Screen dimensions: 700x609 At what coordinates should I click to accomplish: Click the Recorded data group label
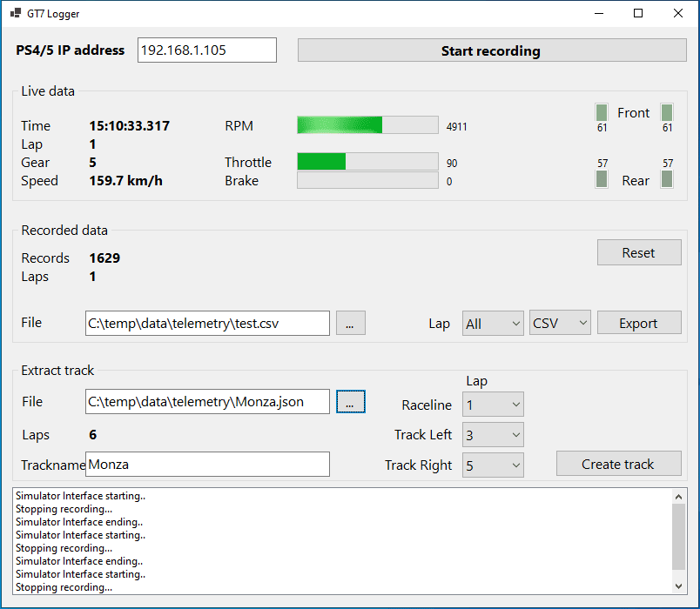click(64, 231)
